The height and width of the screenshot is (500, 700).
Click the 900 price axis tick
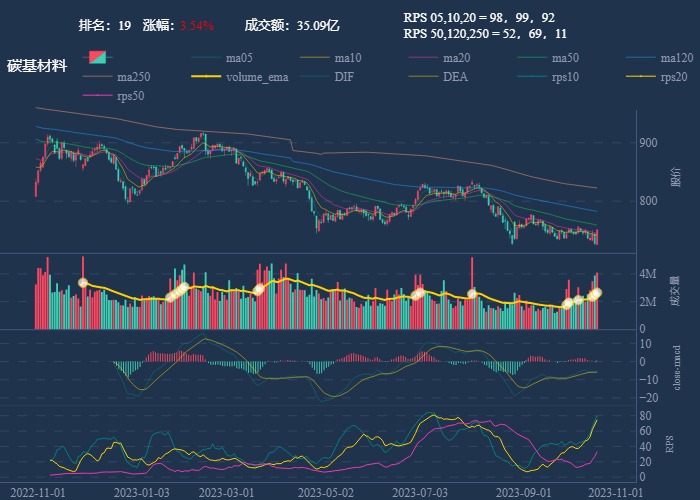coord(647,143)
